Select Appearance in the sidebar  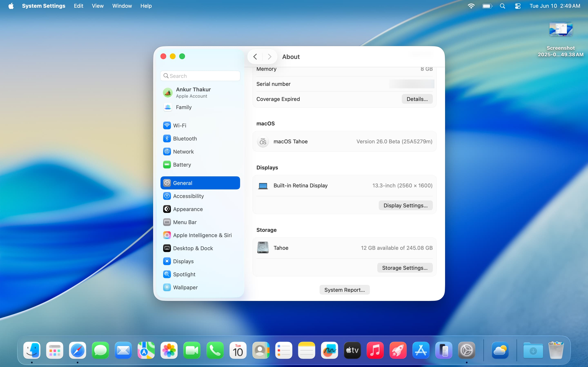tap(188, 209)
